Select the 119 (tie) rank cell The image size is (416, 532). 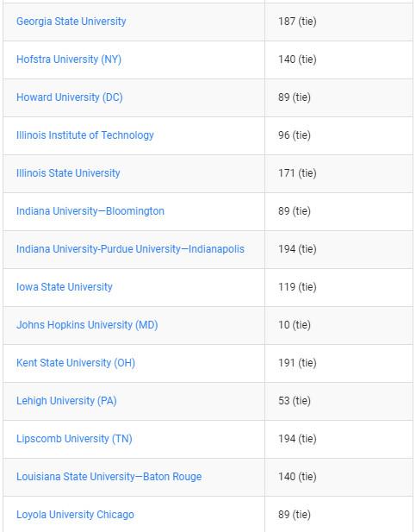pyautogui.click(x=339, y=287)
